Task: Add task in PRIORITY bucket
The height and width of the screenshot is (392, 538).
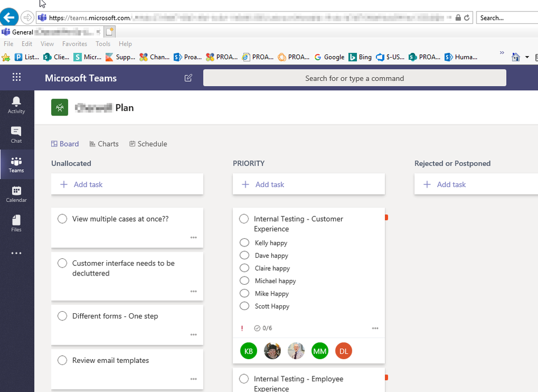Action: [x=309, y=184]
